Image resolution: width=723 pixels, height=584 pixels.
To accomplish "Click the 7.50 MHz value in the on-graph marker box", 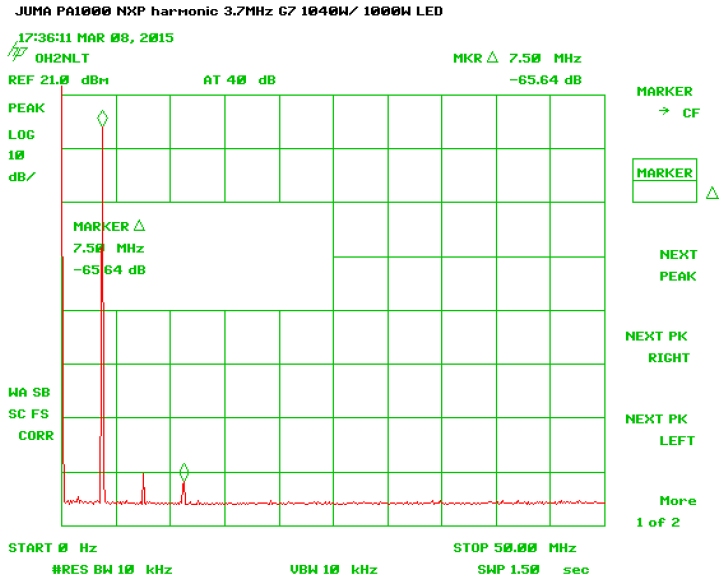I will 109,248.
